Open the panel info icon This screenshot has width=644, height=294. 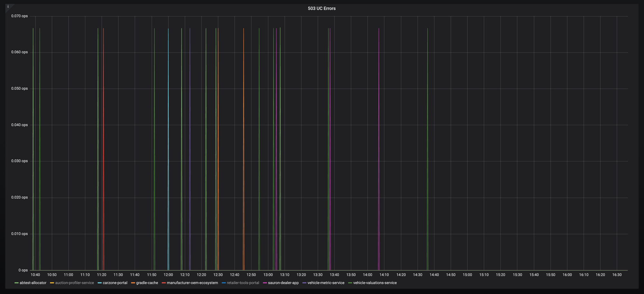[8, 6]
